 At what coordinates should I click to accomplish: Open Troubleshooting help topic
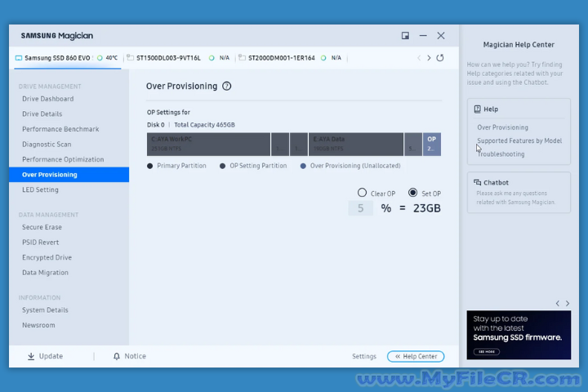(x=501, y=154)
